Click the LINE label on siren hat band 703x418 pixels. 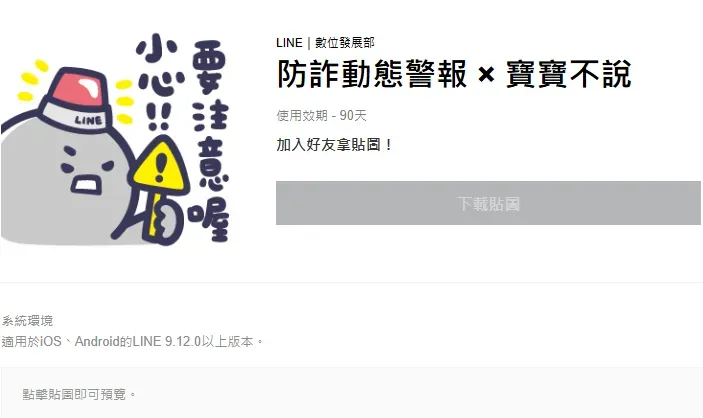click(88, 120)
